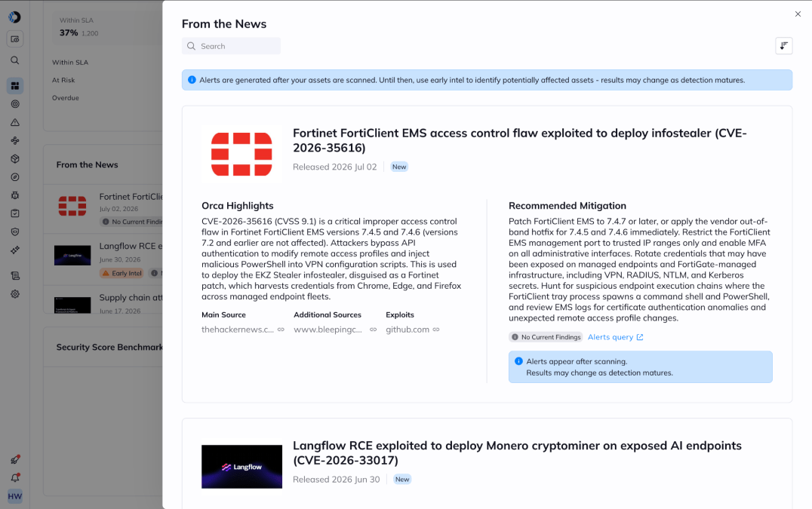This screenshot has height=509, width=812.
Task: Open the search magnifier in the left sidebar
Action: [15, 60]
